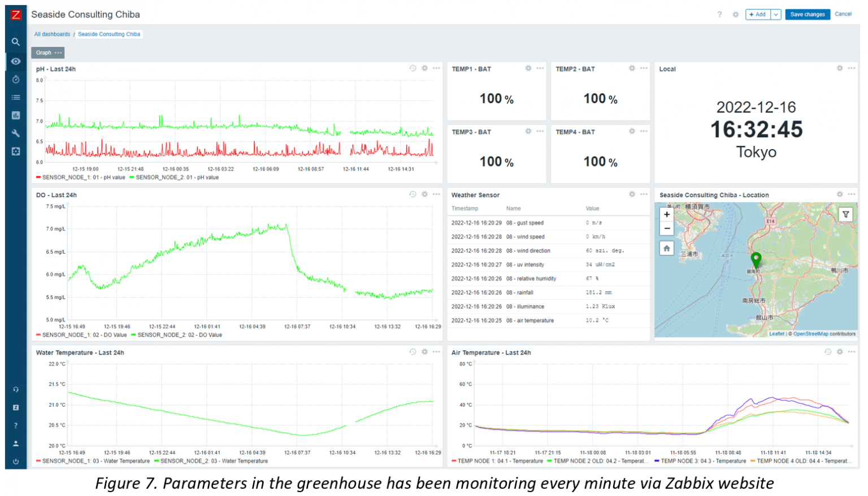The width and height of the screenshot is (868, 496).
Task: Click Save changes button
Action: (x=807, y=15)
